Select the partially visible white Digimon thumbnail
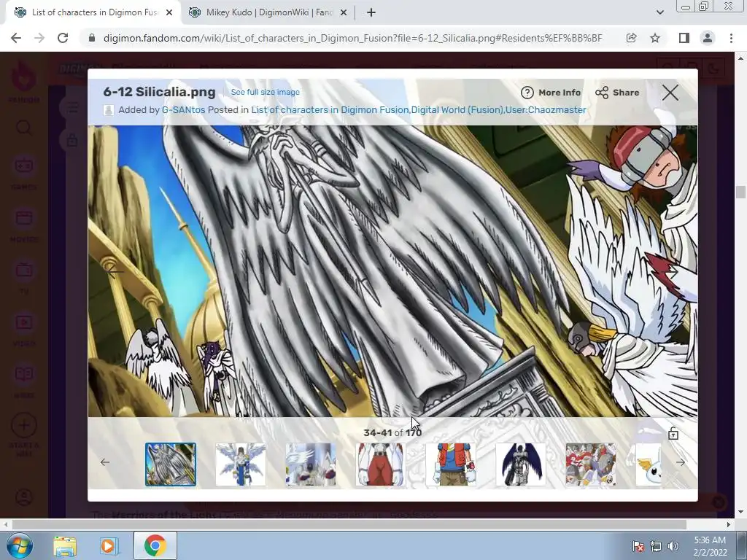 click(649, 464)
